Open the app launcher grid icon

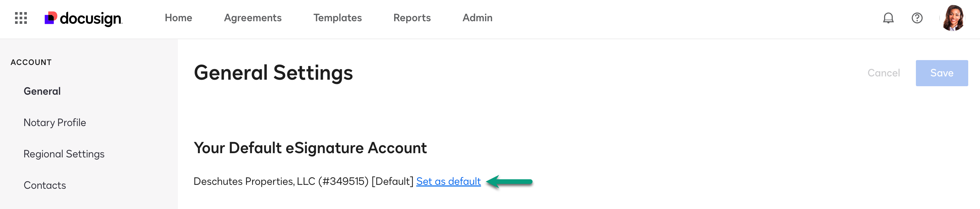coord(21,18)
